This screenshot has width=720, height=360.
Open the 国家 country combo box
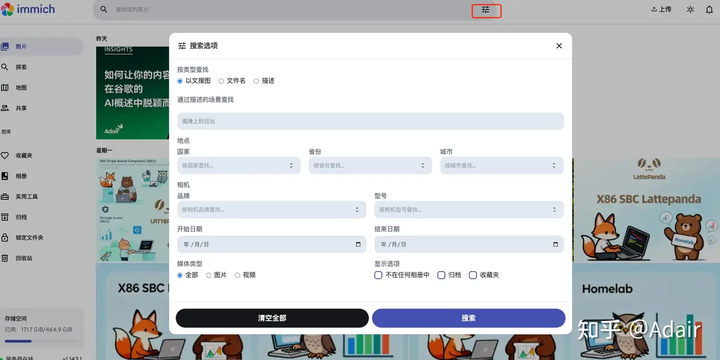coord(239,165)
